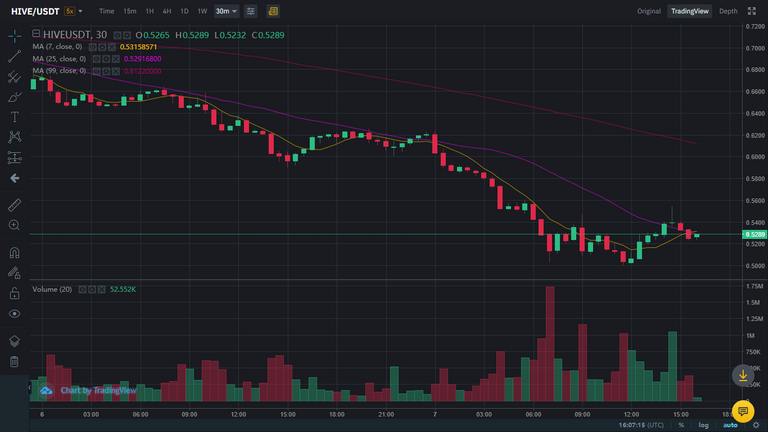The image size is (768, 432).
Task: Hide the Volume indicator
Action: click(x=82, y=289)
